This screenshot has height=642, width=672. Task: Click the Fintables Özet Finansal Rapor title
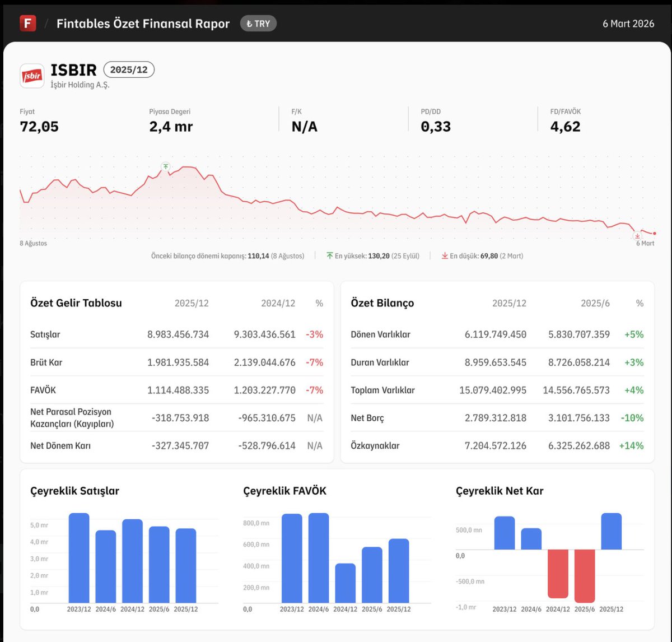click(x=143, y=24)
